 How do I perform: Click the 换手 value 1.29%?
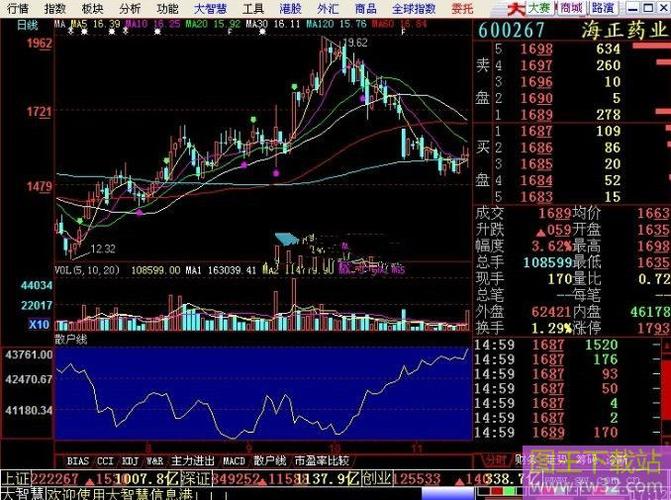click(552, 328)
